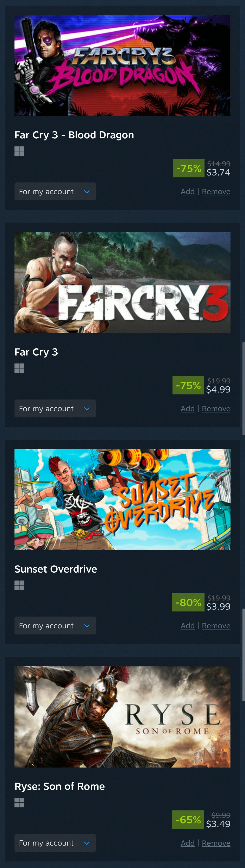Remove Sunset Overdrive from cart
This screenshot has width=245, height=868.
[x=216, y=625]
